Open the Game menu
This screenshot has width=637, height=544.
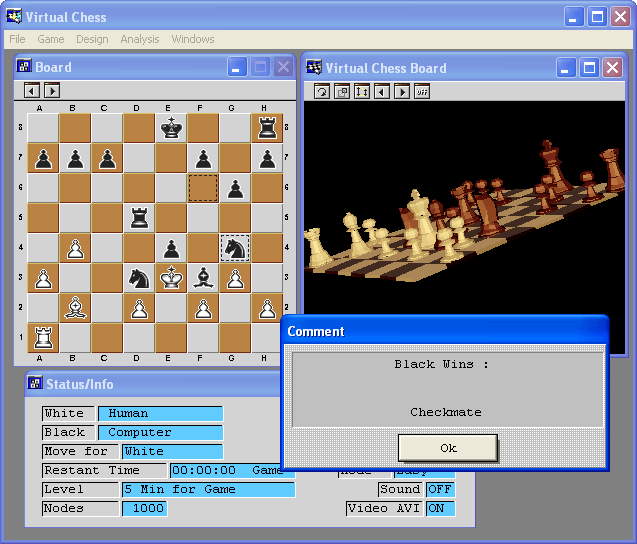[50, 39]
